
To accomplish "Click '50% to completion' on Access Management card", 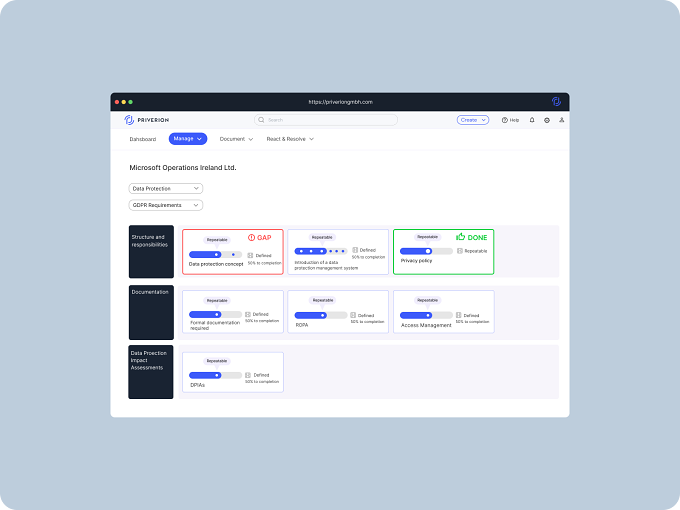I will tap(472, 322).
